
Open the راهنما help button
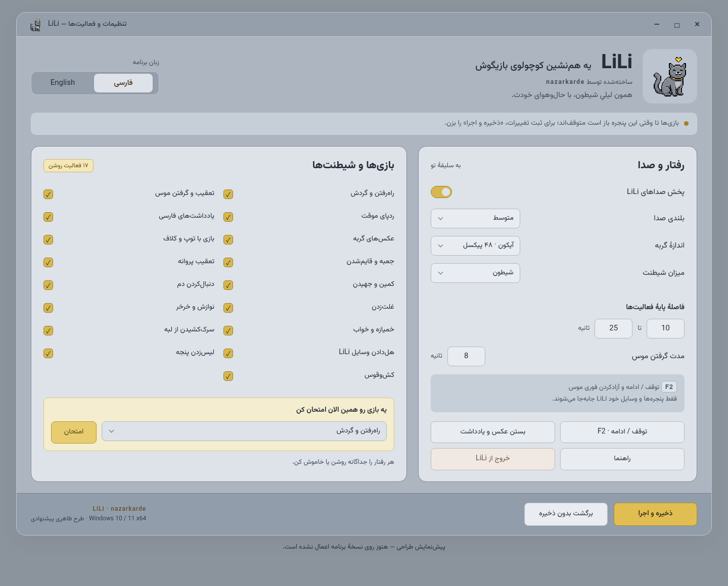click(x=622, y=459)
